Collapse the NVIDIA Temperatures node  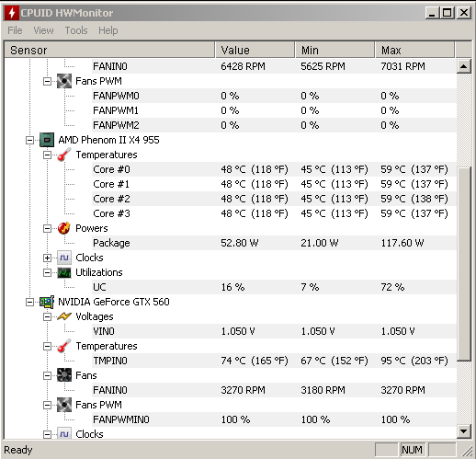coord(47,346)
